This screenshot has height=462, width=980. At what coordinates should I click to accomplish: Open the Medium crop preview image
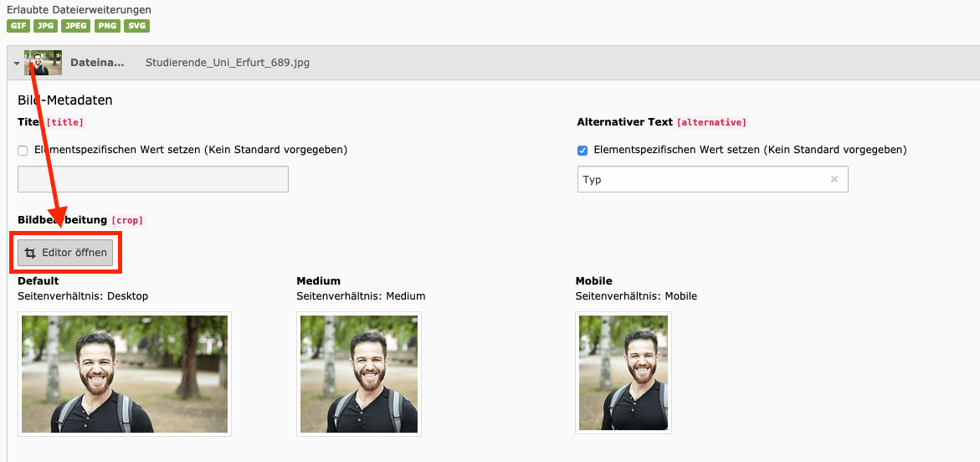pos(358,374)
